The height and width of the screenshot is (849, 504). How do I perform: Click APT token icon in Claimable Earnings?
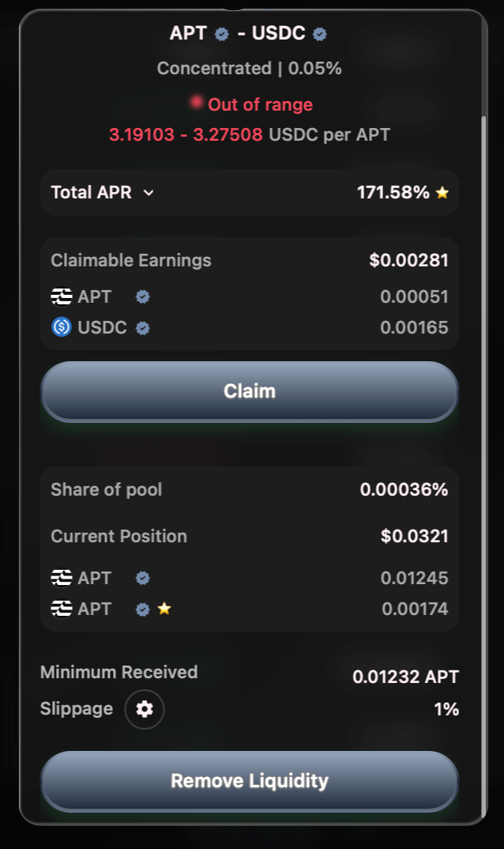tap(62, 297)
